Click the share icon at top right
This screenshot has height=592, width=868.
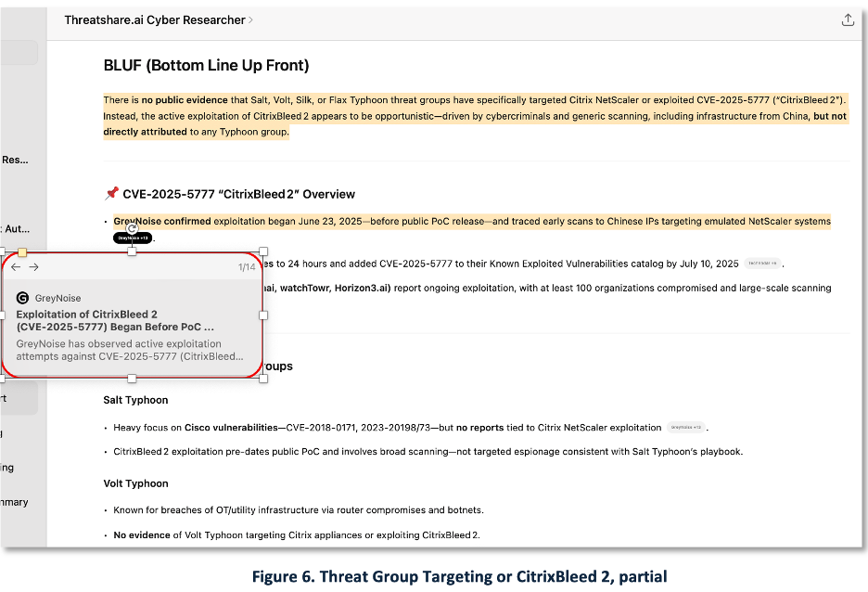tap(848, 19)
